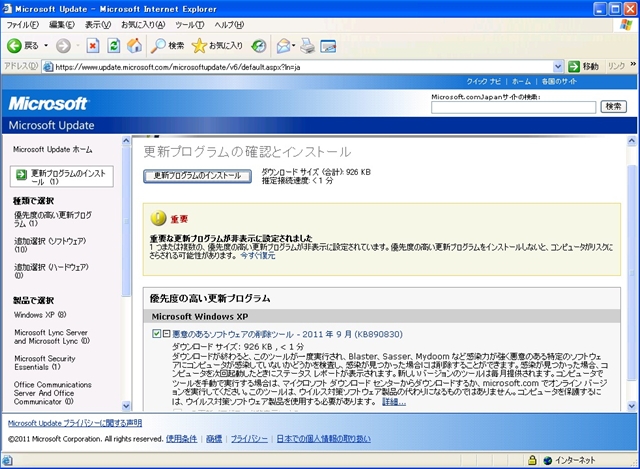Click the クイック ナビ header link
This screenshot has height=469, width=640.
483,81
